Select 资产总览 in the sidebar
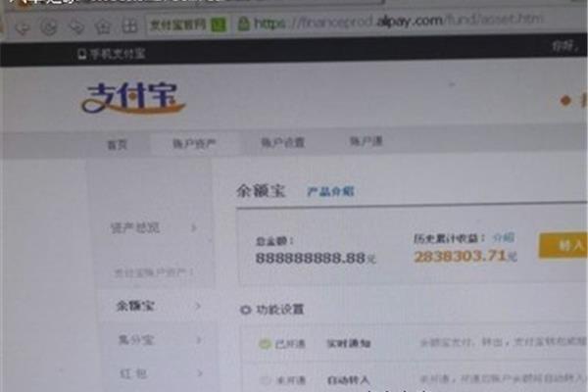The width and height of the screenshot is (588, 392). (135, 227)
